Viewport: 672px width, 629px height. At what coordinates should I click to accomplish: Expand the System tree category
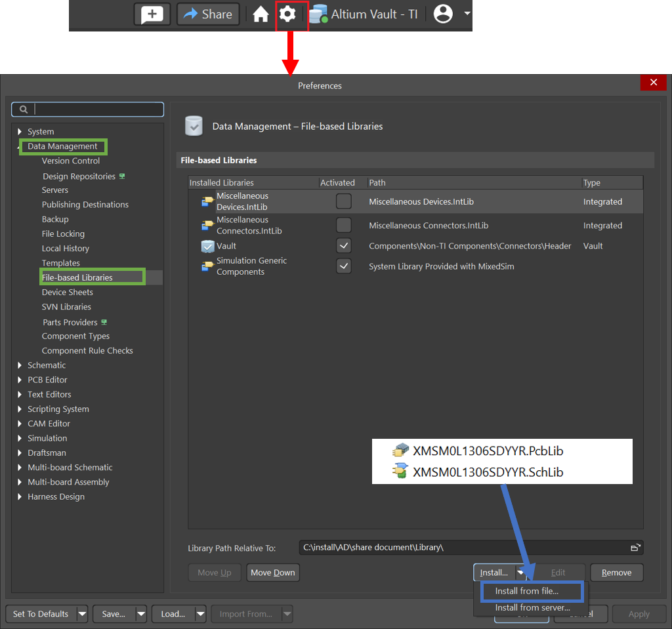[x=20, y=132]
